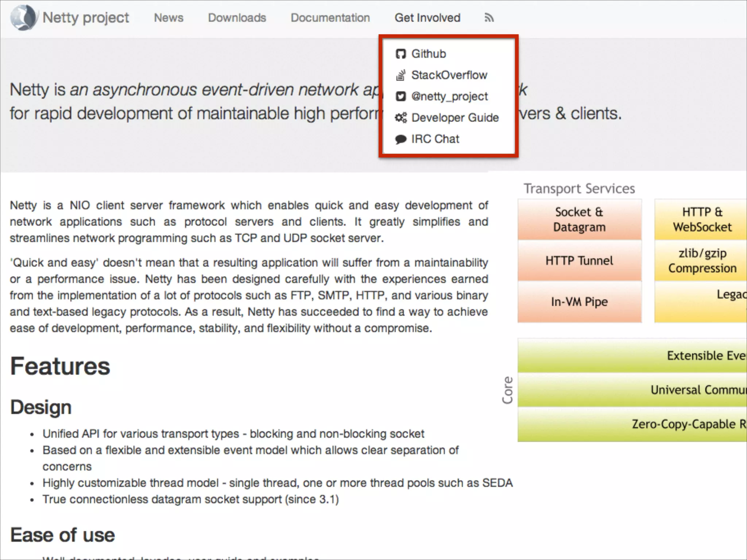
Task: Click the Github octocat icon
Action: pyautogui.click(x=400, y=54)
